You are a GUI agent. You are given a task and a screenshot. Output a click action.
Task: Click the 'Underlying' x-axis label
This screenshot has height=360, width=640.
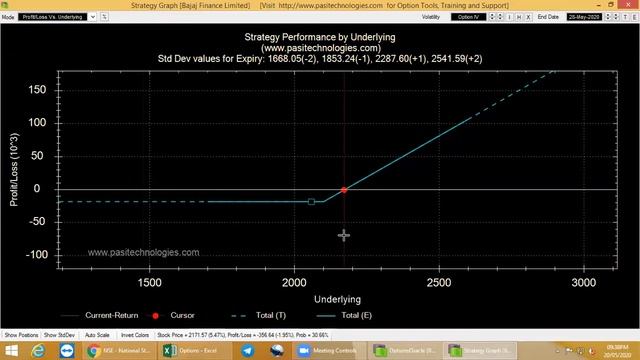338,300
